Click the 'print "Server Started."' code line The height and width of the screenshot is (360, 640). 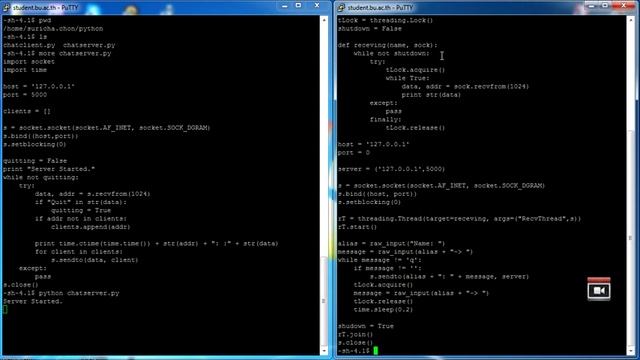[49, 169]
